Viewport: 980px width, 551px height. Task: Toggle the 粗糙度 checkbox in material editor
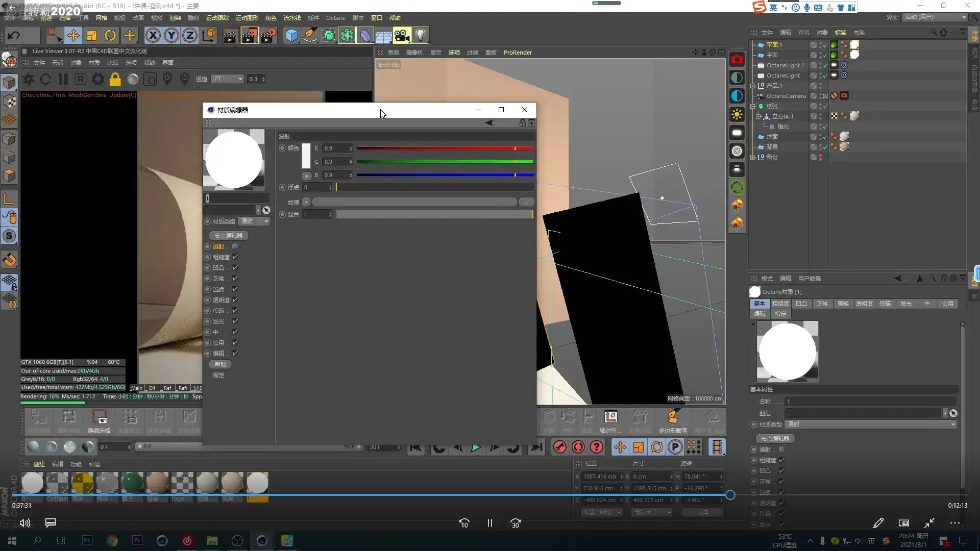pos(235,257)
